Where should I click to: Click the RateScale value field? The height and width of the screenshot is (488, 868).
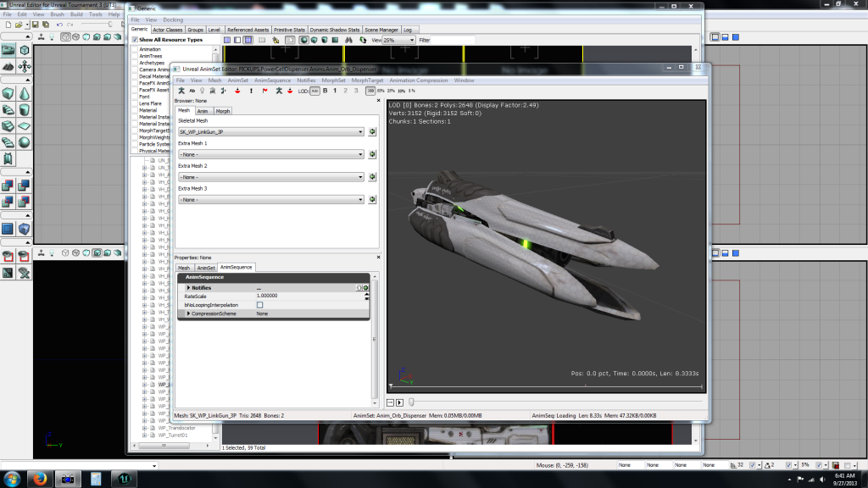coord(309,296)
